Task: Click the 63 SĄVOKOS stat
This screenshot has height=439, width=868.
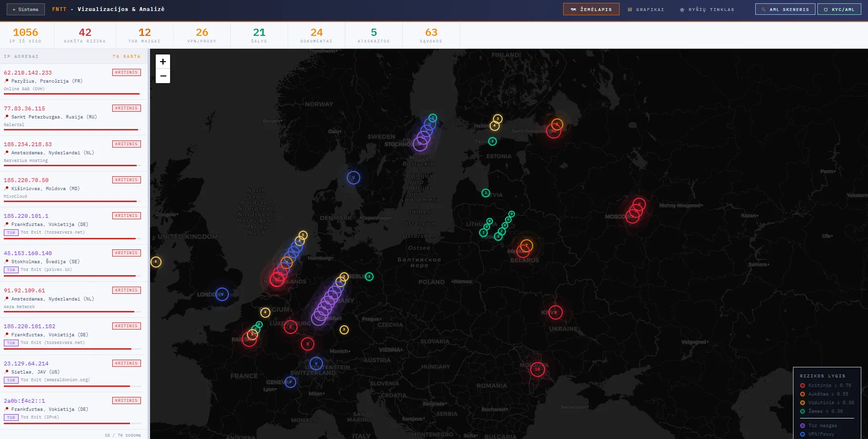Action: pos(431,35)
